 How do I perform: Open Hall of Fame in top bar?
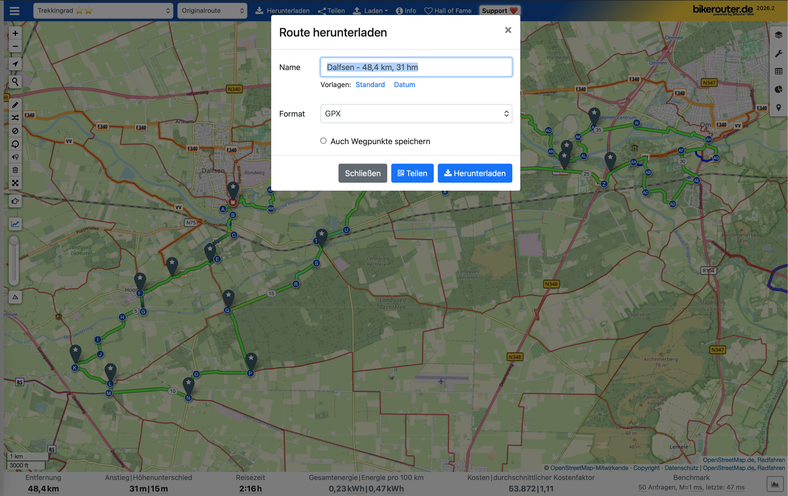click(450, 10)
